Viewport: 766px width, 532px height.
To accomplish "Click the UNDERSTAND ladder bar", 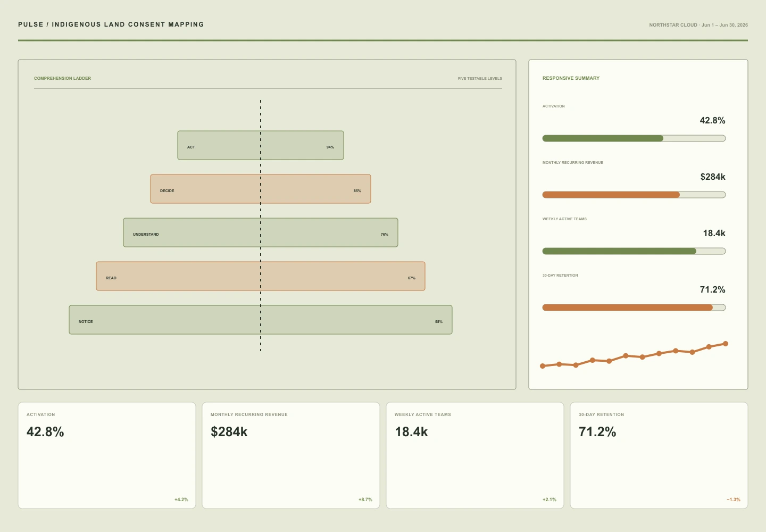I will click(261, 232).
